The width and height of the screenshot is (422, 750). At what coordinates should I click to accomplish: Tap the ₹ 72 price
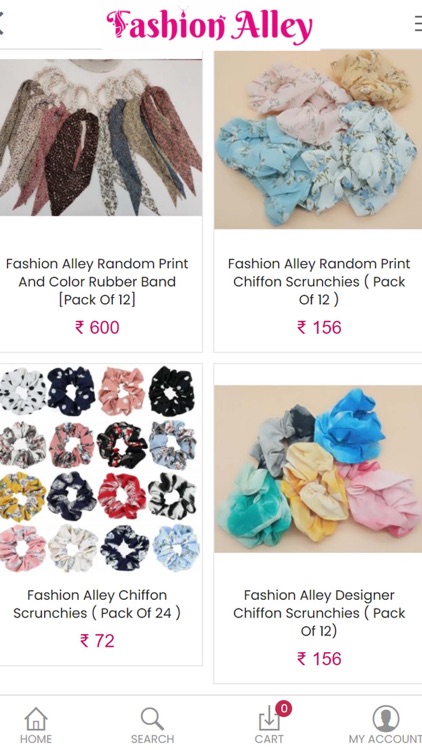click(x=97, y=641)
